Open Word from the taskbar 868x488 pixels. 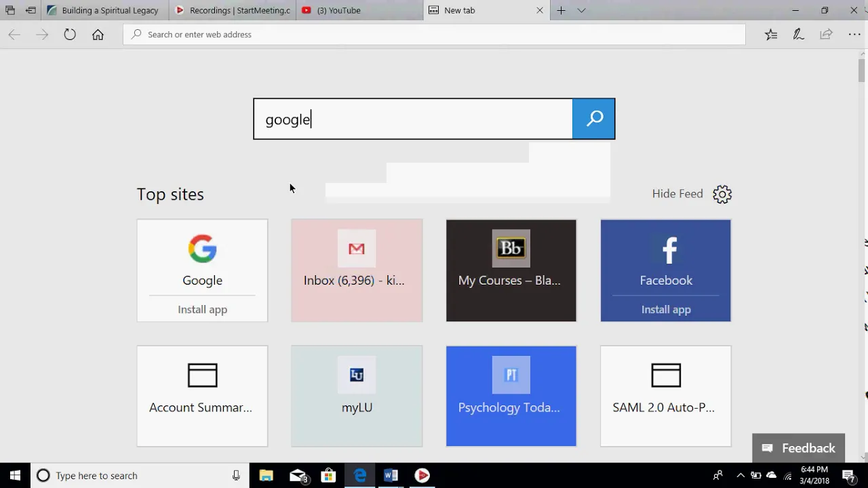[391, 475]
